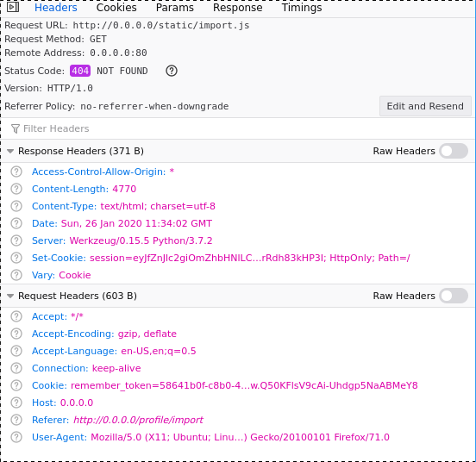
Task: Switch to the Cookies tab
Action: (116, 7)
